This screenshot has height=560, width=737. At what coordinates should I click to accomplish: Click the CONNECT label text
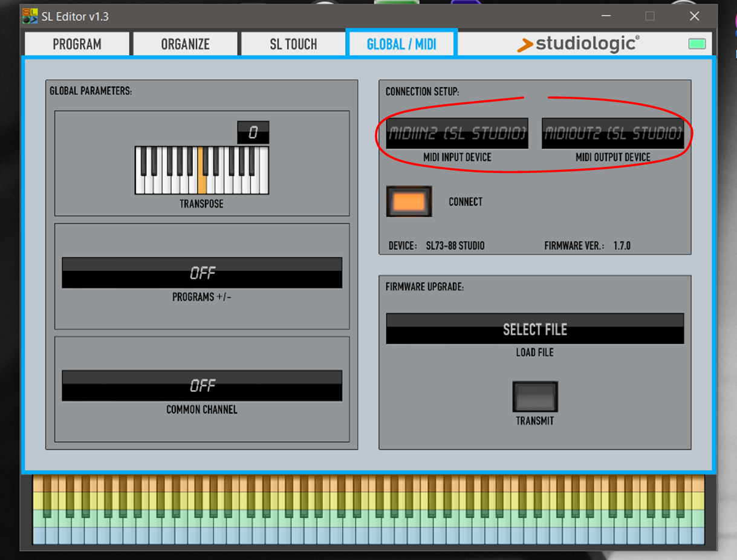click(x=466, y=202)
